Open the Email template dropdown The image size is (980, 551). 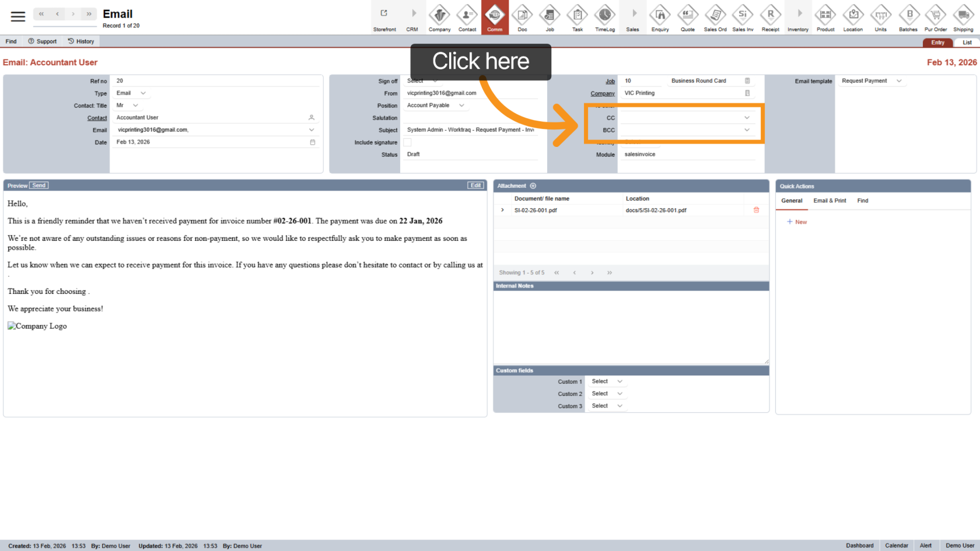[x=898, y=81]
